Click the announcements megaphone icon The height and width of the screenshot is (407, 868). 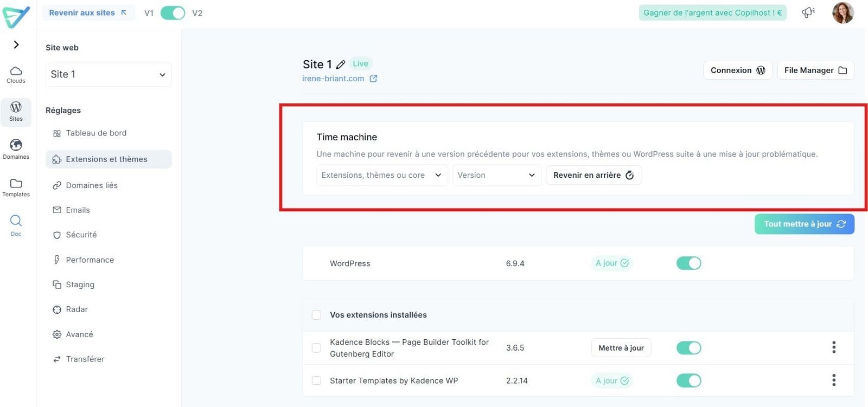click(x=808, y=12)
